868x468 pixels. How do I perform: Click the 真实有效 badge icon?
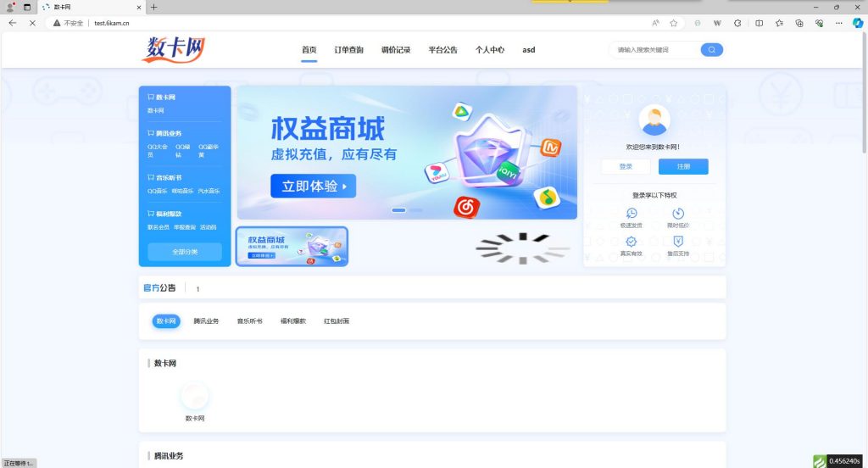pos(631,242)
